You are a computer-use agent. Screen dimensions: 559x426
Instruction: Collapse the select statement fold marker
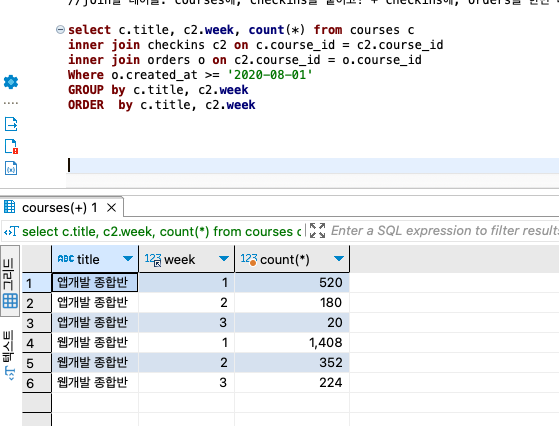(60, 30)
